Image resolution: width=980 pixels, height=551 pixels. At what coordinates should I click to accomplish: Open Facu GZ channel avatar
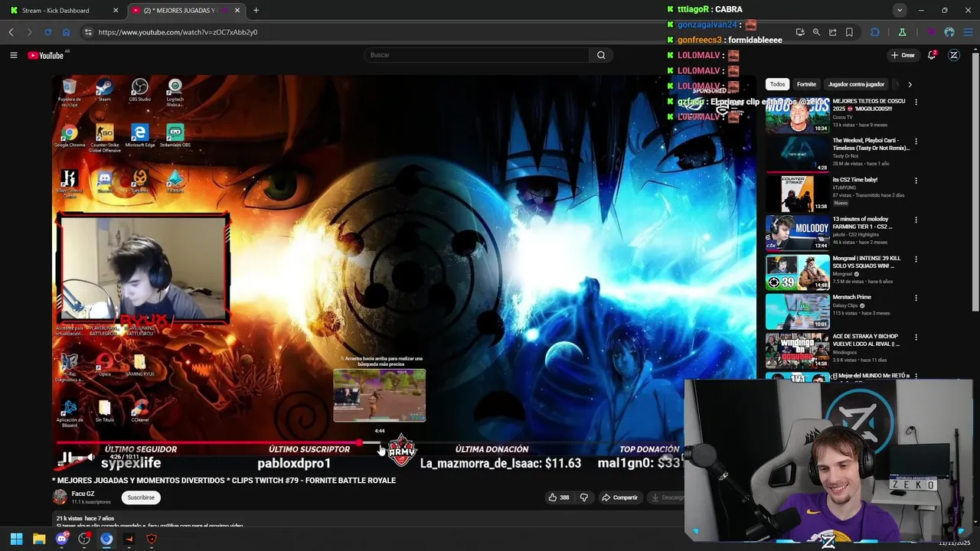click(60, 497)
